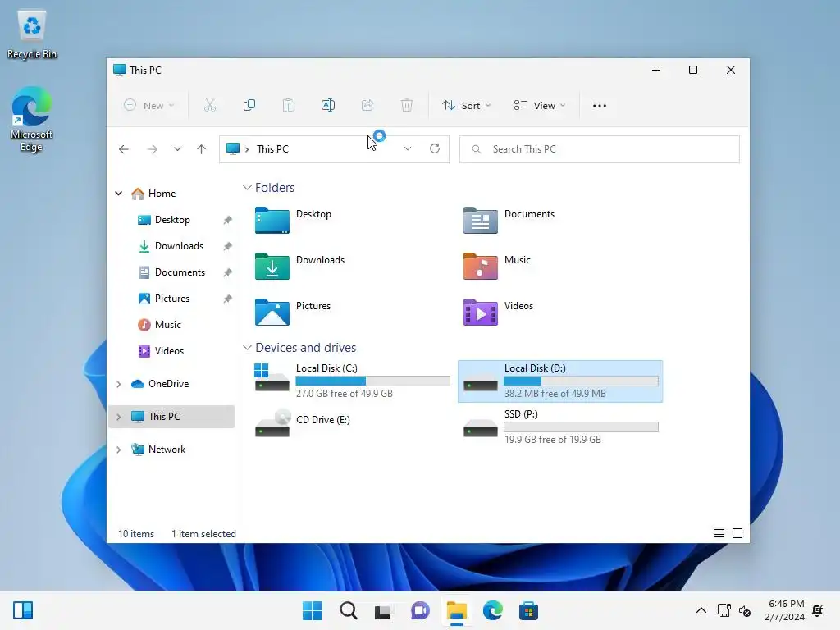Click Network in navigation pane
Viewport: 840px width, 630px height.
click(167, 450)
